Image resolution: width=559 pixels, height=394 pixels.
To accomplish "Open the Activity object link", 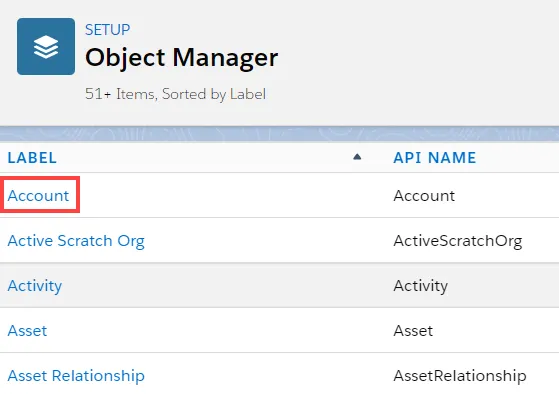I will (x=35, y=286).
